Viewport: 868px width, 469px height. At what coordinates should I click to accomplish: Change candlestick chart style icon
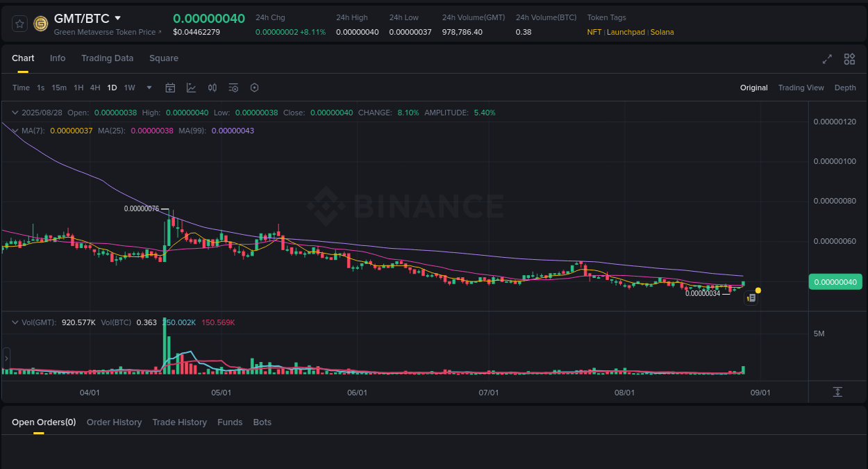(212, 88)
